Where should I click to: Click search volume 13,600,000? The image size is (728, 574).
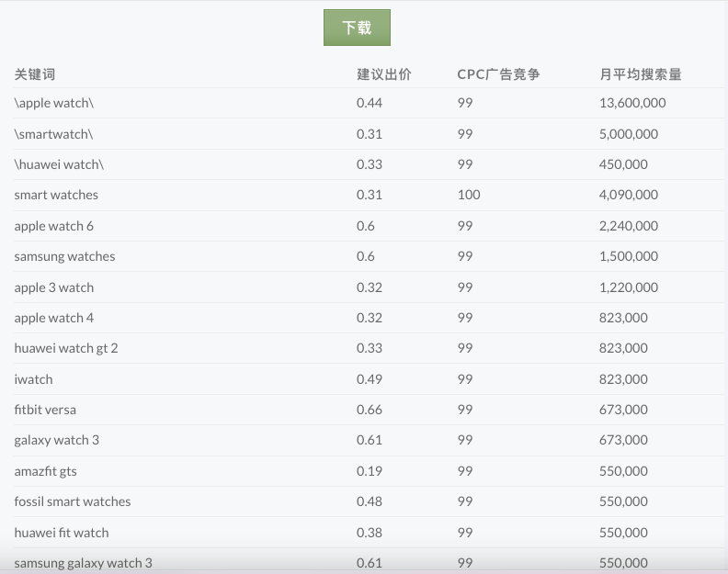click(x=632, y=103)
